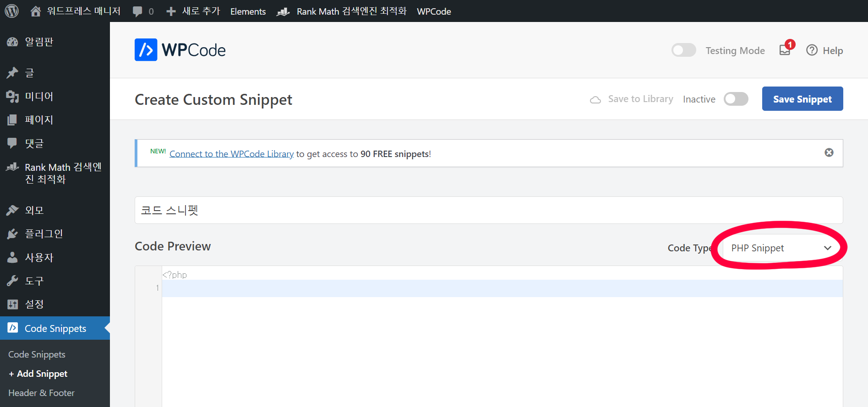This screenshot has width=868, height=407.
Task: Toggle Testing Mode switch
Action: pyautogui.click(x=684, y=50)
